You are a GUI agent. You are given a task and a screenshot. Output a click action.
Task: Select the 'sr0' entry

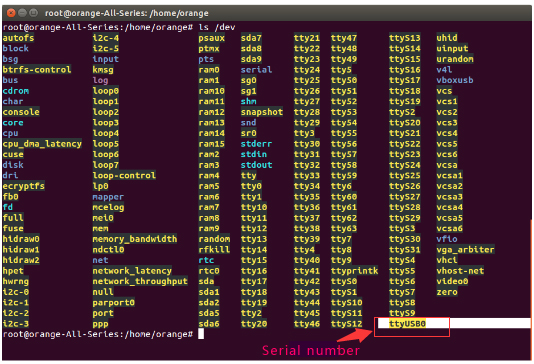249,133
